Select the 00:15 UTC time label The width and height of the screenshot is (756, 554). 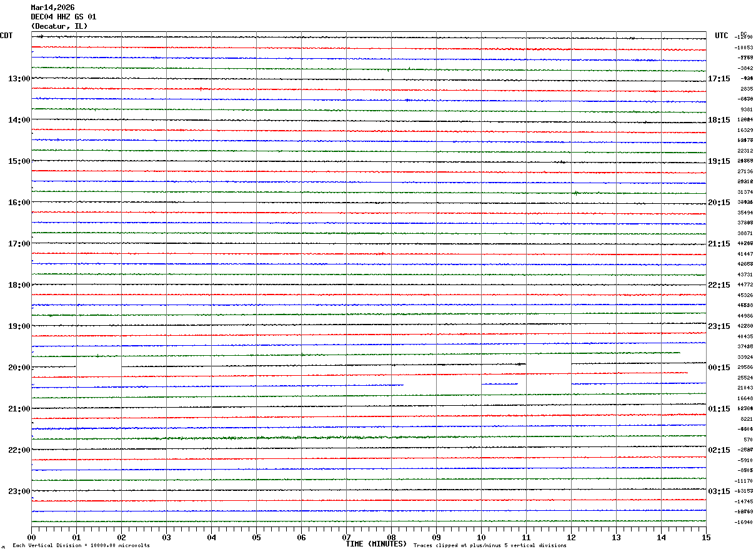tap(719, 368)
